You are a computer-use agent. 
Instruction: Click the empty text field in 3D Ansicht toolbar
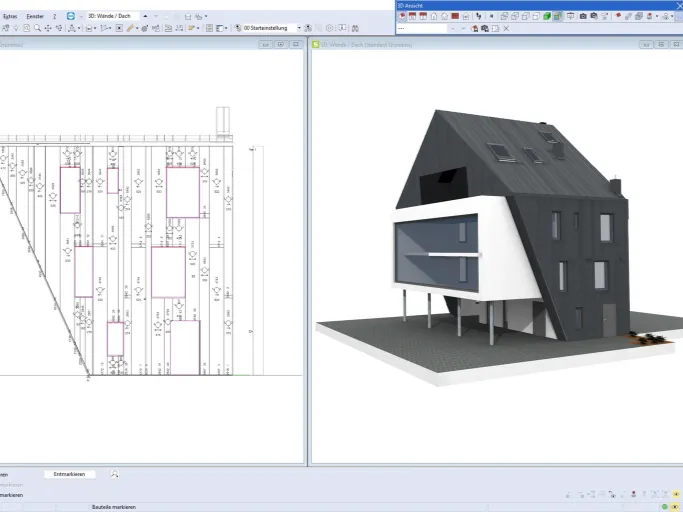coord(422,29)
